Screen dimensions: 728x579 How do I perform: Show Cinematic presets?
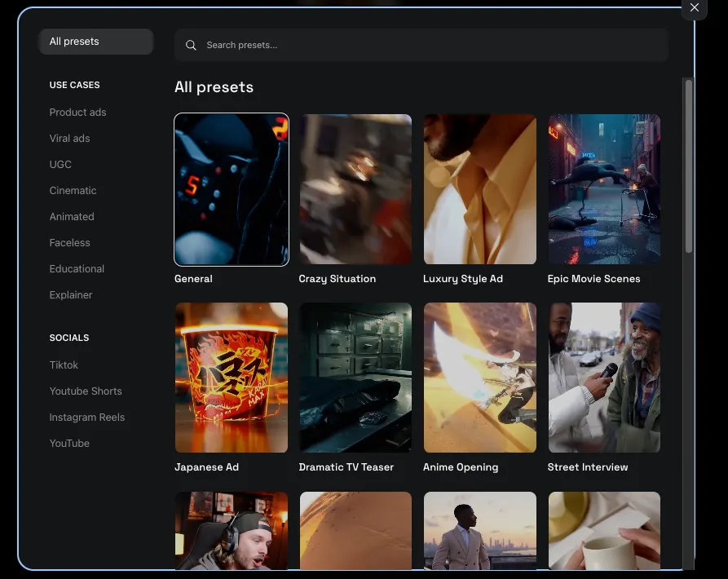(x=73, y=191)
